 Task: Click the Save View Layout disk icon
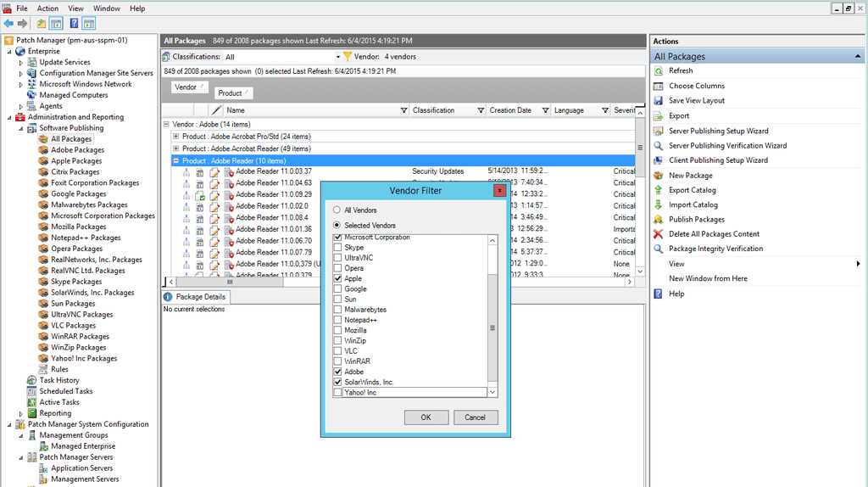(x=658, y=101)
